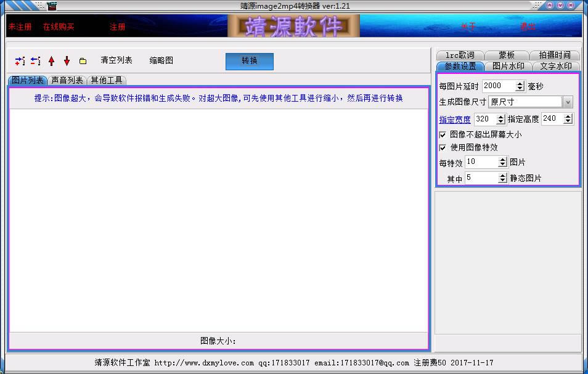The width and height of the screenshot is (588, 374).
Task: Open folder using the yellow folder icon
Action: [83, 61]
